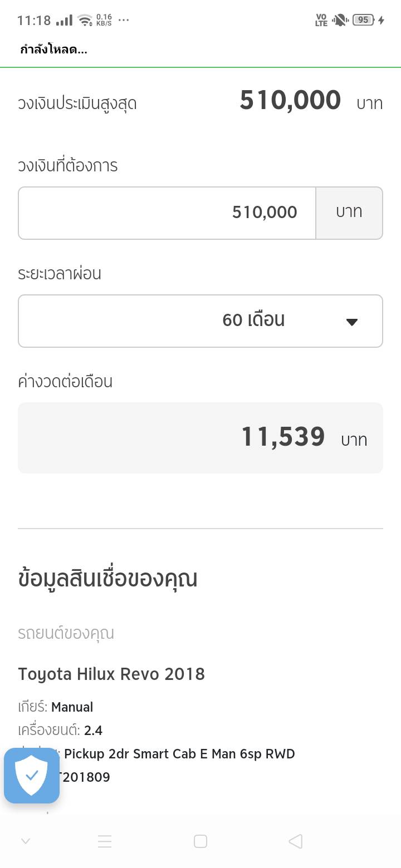Tap the cellular signal bars icon
This screenshot has height=868, width=401.
click(x=64, y=20)
